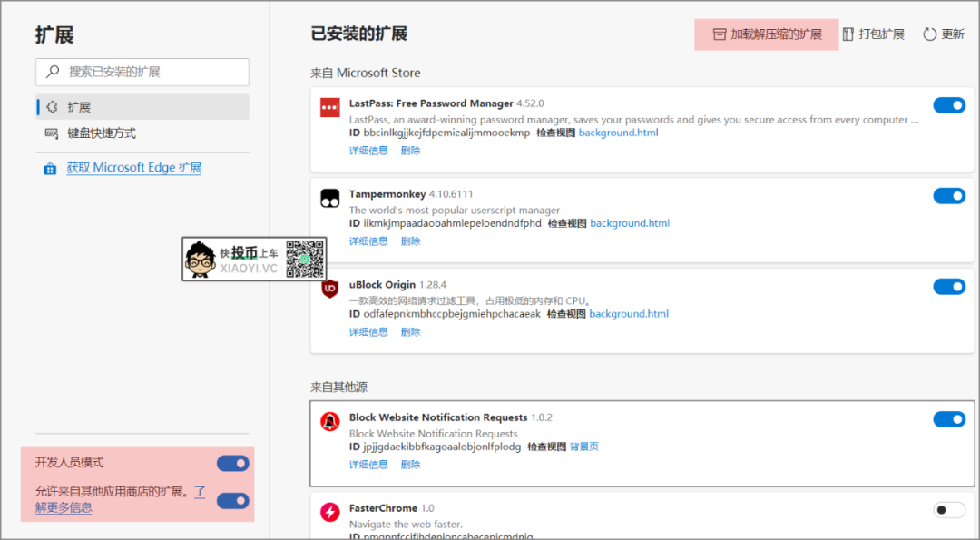
Task: Disable the LastPass extension toggle
Action: coord(949,105)
